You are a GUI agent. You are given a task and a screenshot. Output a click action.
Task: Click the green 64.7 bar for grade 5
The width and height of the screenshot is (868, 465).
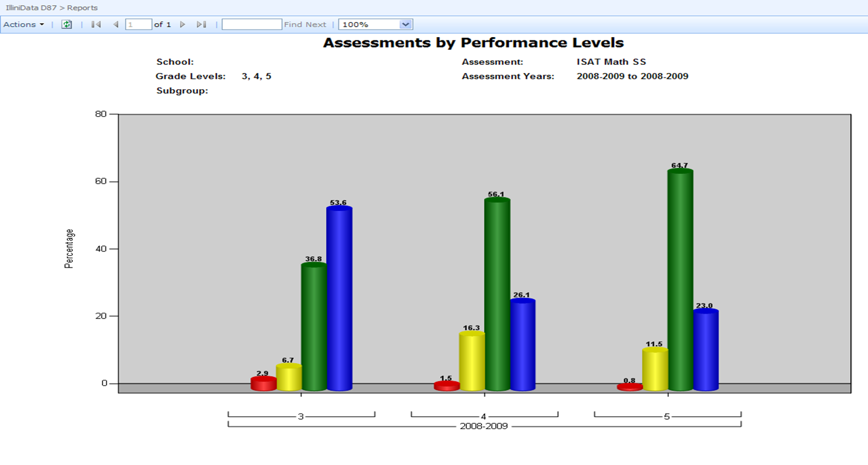(680, 280)
